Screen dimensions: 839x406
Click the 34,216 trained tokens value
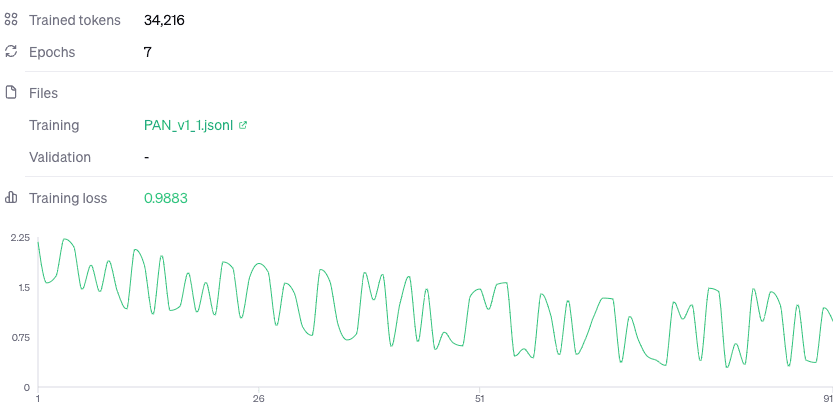(x=164, y=20)
